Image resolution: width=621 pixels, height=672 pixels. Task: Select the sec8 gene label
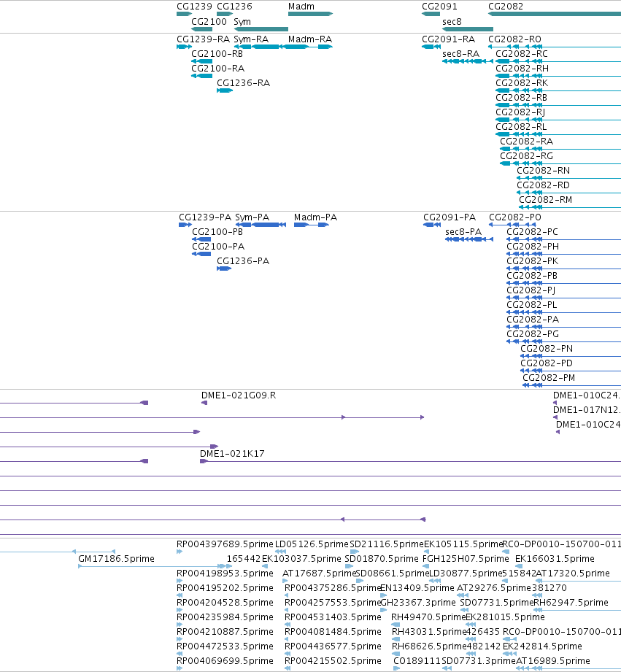point(452,21)
